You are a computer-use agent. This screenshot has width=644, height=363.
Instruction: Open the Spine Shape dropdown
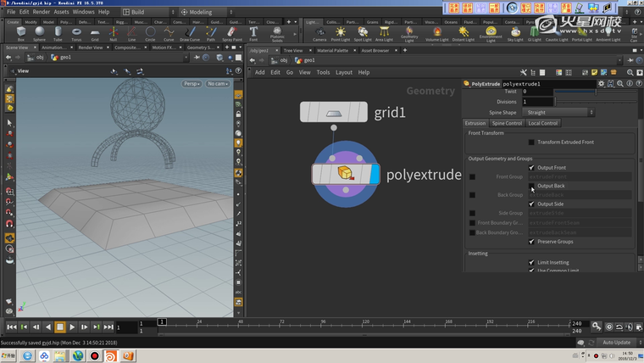(x=558, y=112)
